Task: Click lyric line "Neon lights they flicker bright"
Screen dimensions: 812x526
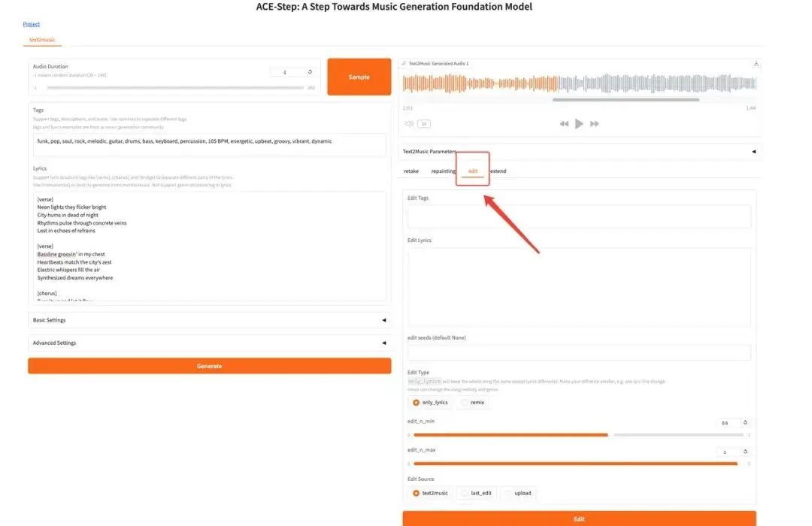Action: click(x=71, y=207)
